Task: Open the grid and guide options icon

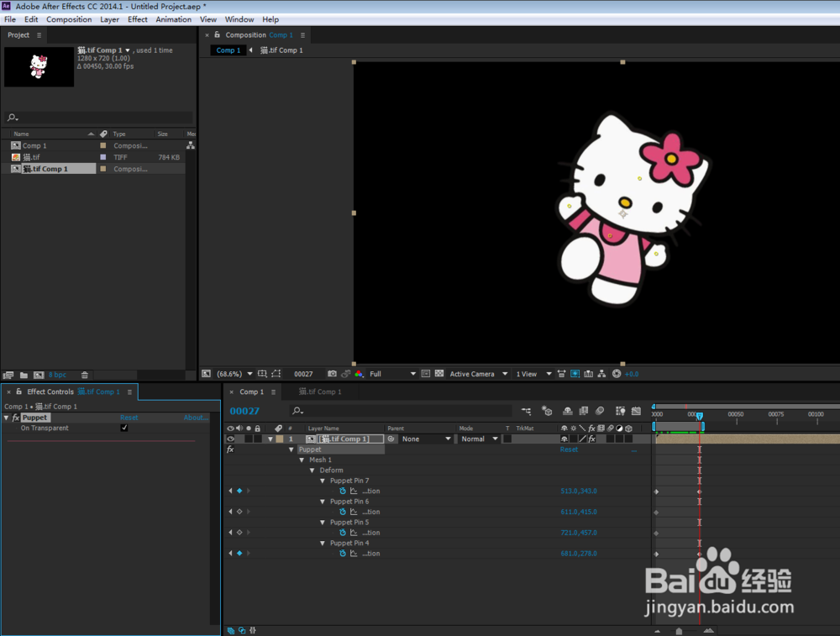Action: (x=262, y=374)
